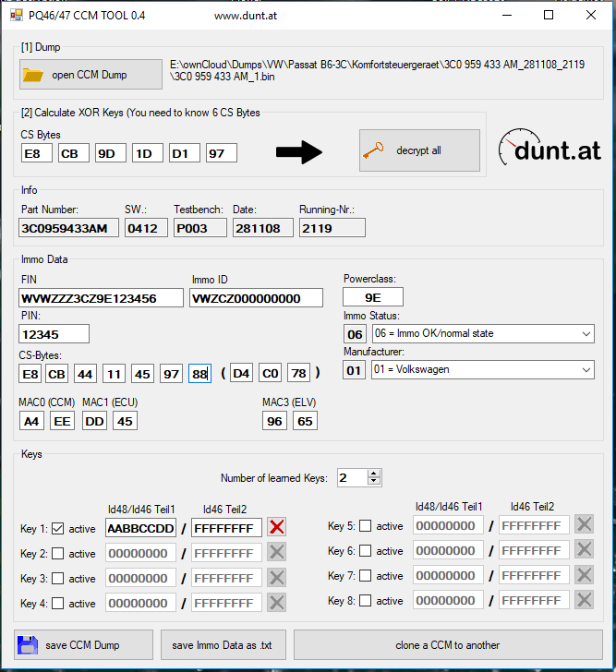Click the FIN input field
The height and width of the screenshot is (672, 616).
(101, 298)
